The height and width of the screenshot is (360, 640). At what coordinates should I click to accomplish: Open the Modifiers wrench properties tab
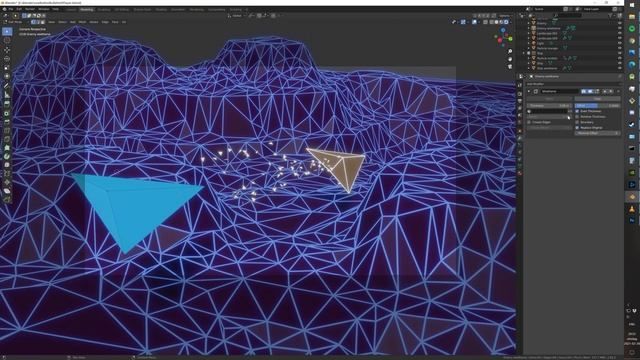pyautogui.click(x=520, y=138)
